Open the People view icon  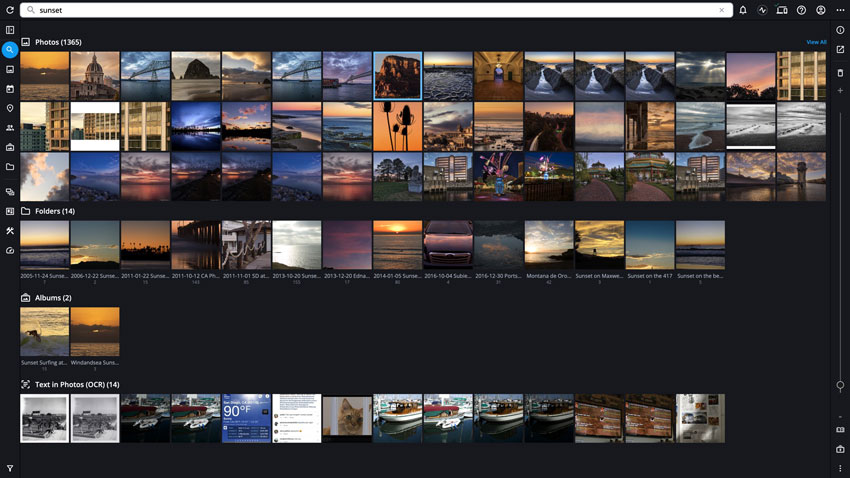point(10,128)
